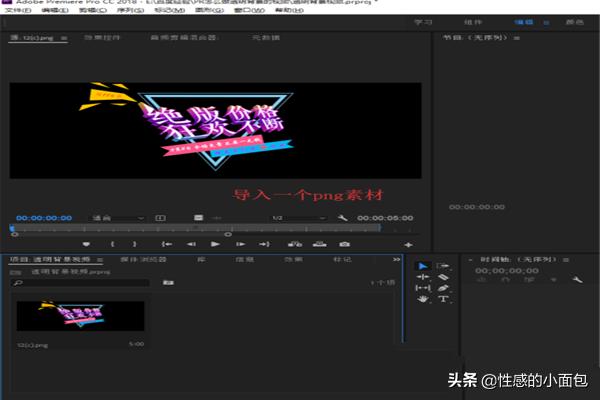Switch to the Media Browser tab
The height and width of the screenshot is (400, 600).
coord(143,260)
